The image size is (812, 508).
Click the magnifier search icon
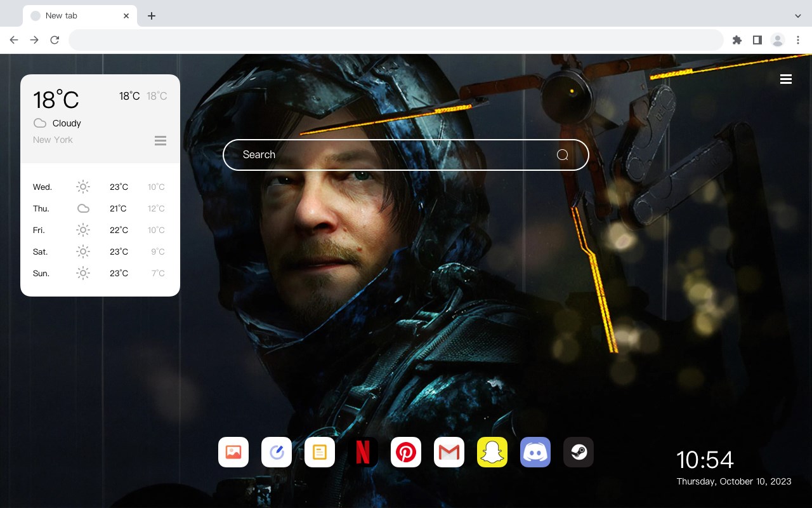[x=562, y=155]
